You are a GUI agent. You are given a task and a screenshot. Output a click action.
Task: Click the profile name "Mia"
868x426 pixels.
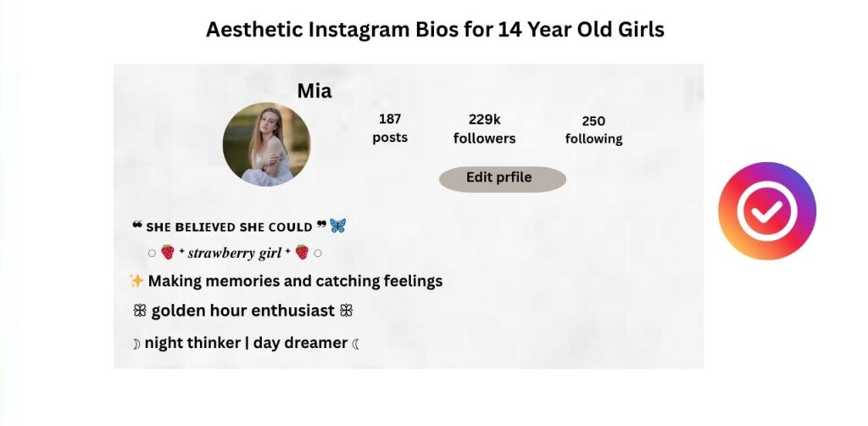click(314, 91)
